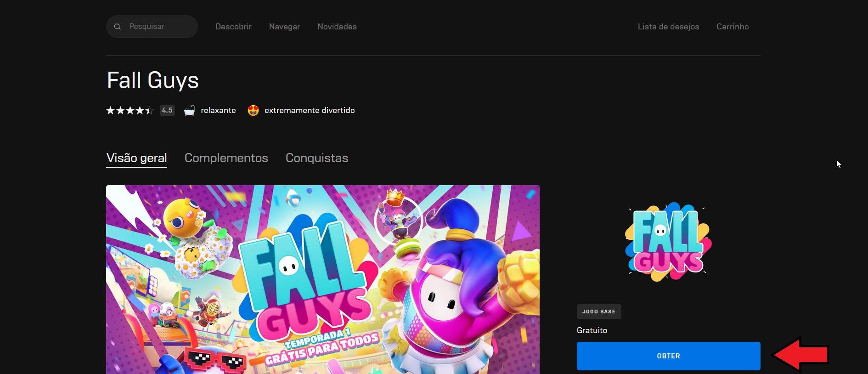Click the Fall Guys logo in sidebar
This screenshot has height=374, width=868.
click(668, 242)
